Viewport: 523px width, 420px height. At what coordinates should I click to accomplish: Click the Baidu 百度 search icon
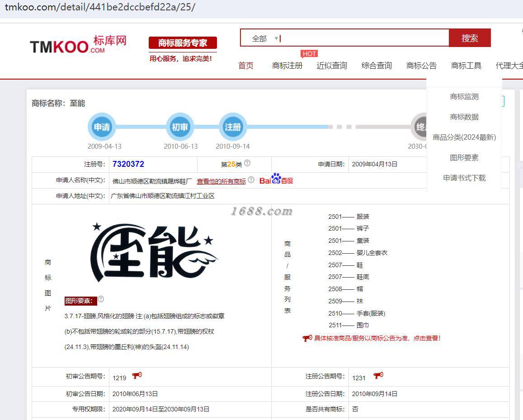coord(276,179)
